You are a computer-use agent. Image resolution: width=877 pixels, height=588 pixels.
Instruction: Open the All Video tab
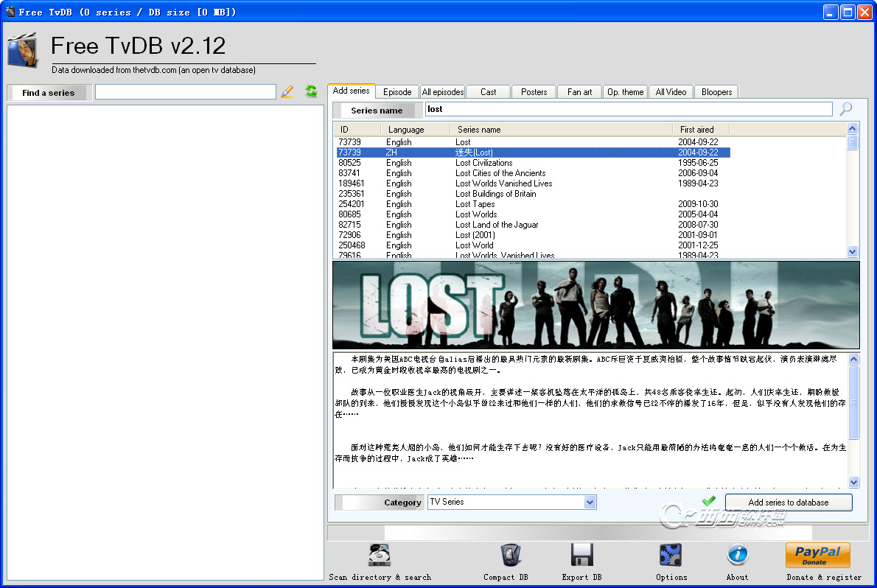671,92
